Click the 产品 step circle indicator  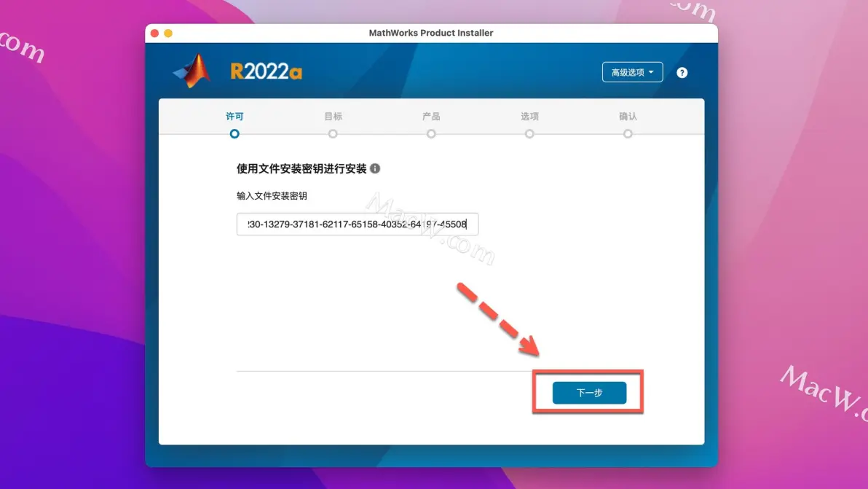(x=430, y=134)
